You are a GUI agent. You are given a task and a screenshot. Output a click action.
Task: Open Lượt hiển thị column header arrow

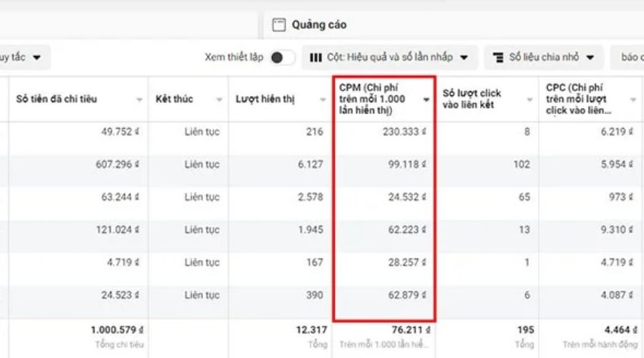click(x=323, y=100)
